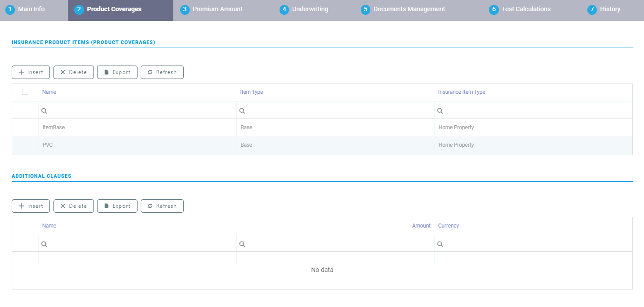644x307 pixels.
Task: Click the Name filter field in product items
Action: [139, 111]
